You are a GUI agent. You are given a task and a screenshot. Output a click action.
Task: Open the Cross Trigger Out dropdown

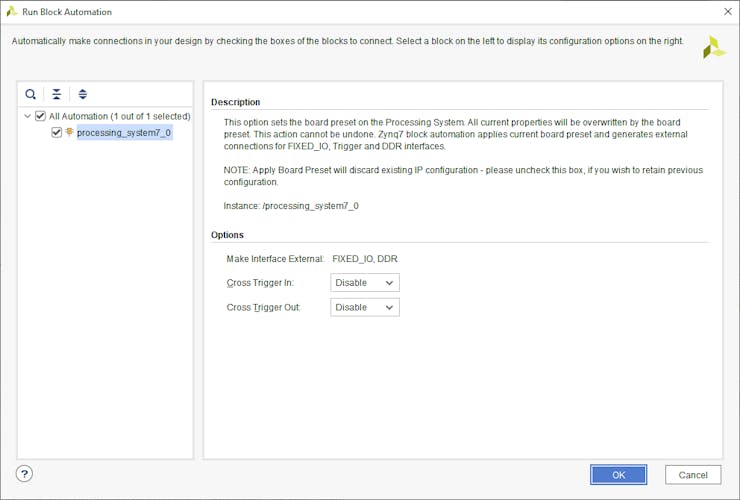pos(364,307)
